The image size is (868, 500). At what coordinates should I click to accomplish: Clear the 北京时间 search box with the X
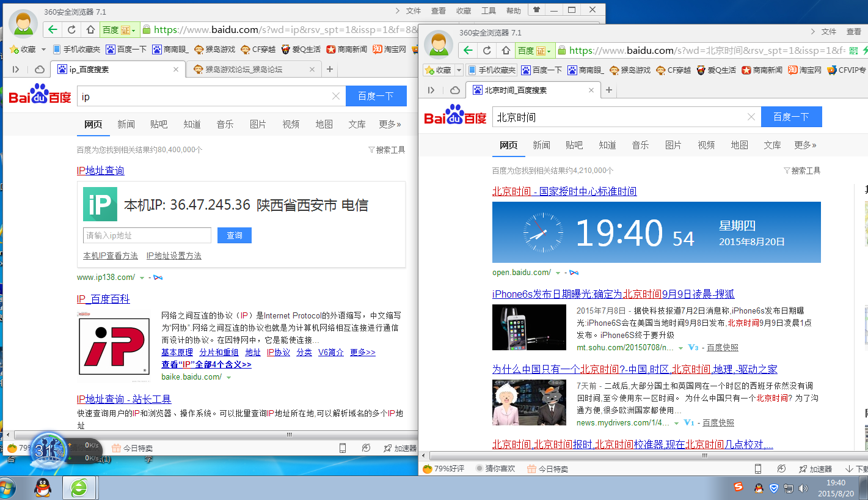pyautogui.click(x=751, y=117)
